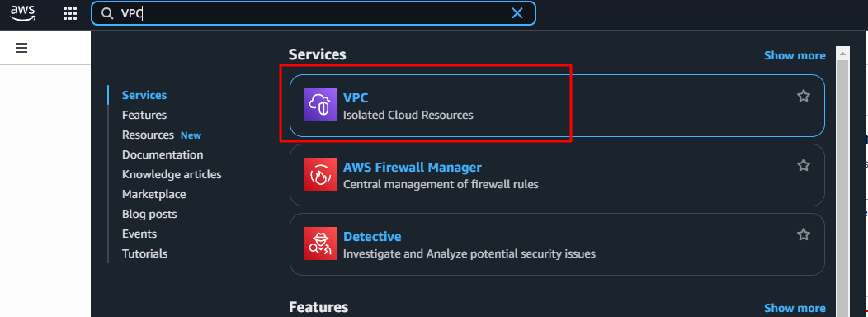
Task: Open the Detective service link
Action: pyautogui.click(x=372, y=237)
